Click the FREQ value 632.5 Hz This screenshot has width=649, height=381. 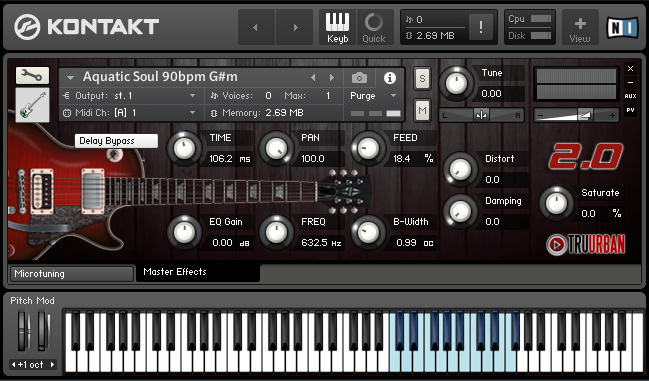pos(321,242)
